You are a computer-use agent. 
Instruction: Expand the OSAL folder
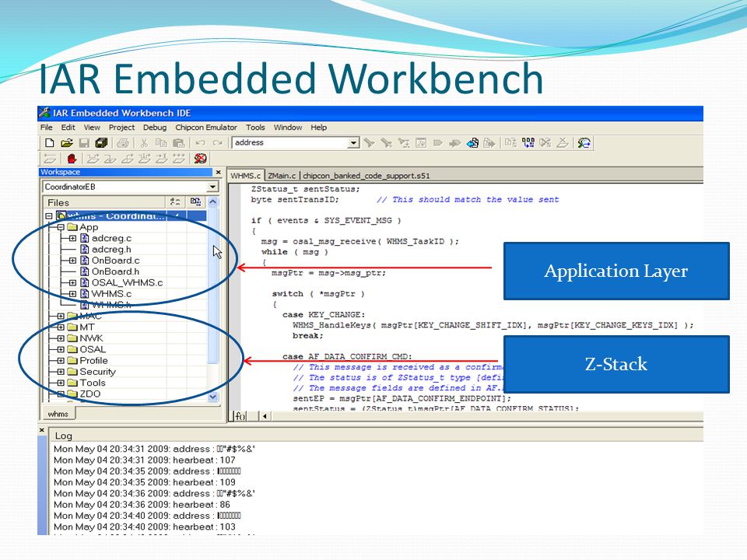[61, 349]
